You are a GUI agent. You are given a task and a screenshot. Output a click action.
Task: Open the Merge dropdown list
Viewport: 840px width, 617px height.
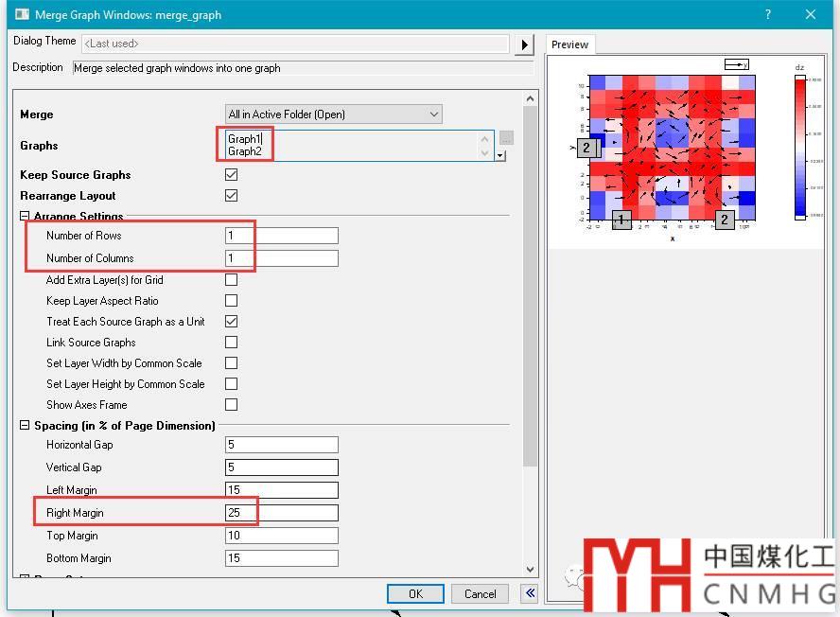point(333,115)
